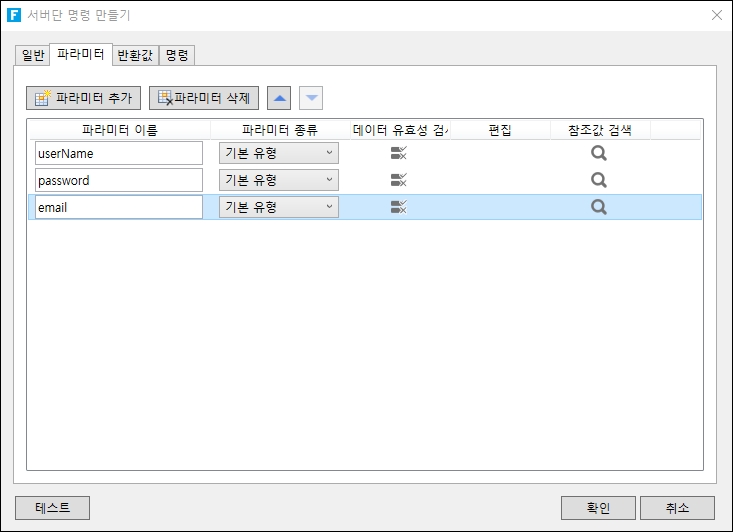Click the userName parameter name field
The image size is (733, 532).
click(118, 153)
